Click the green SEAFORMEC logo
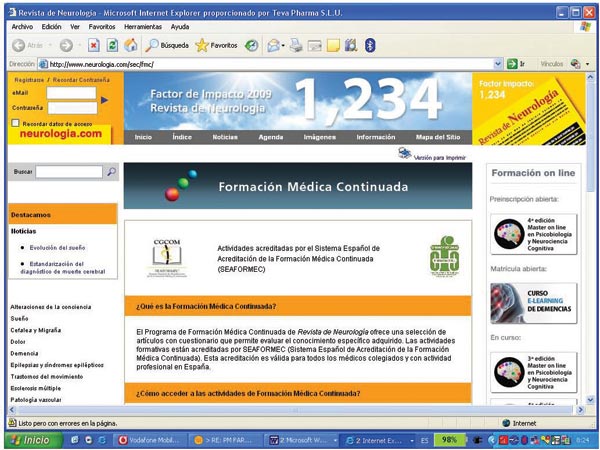The image size is (600, 450). tap(444, 256)
